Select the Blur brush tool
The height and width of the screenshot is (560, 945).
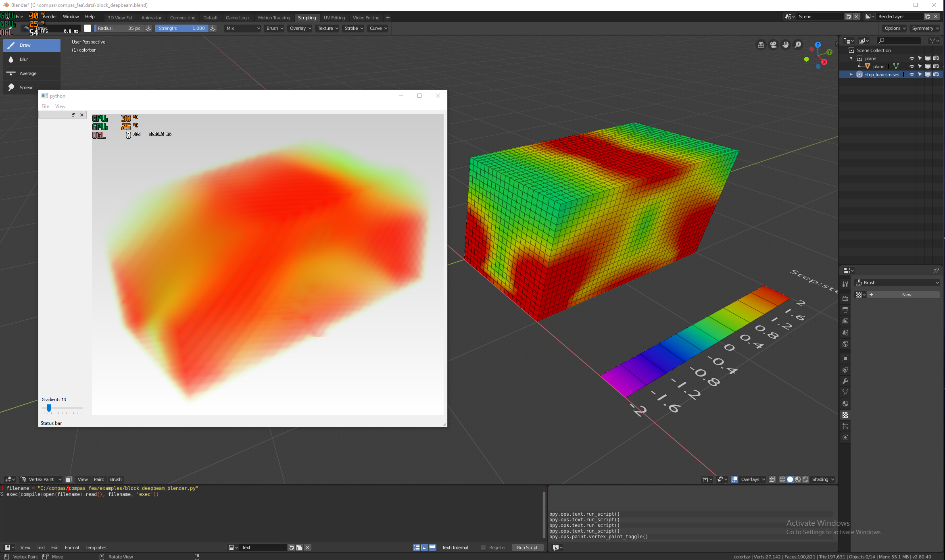point(23,59)
